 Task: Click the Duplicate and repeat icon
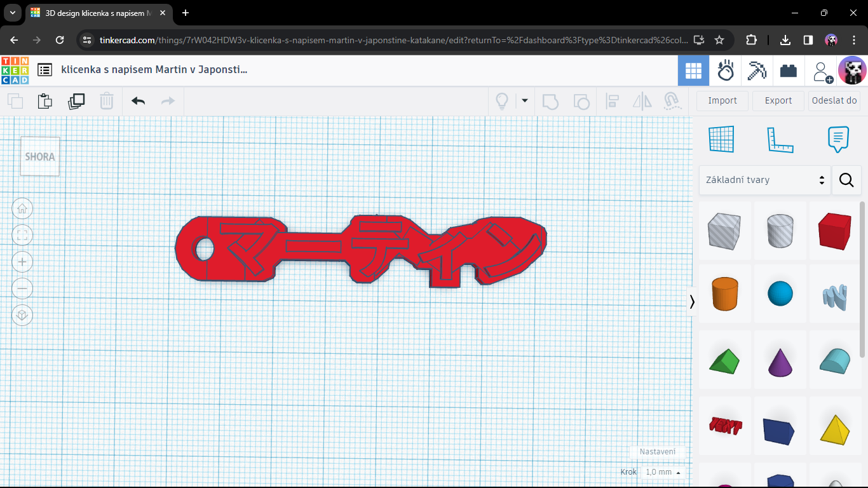[76, 101]
